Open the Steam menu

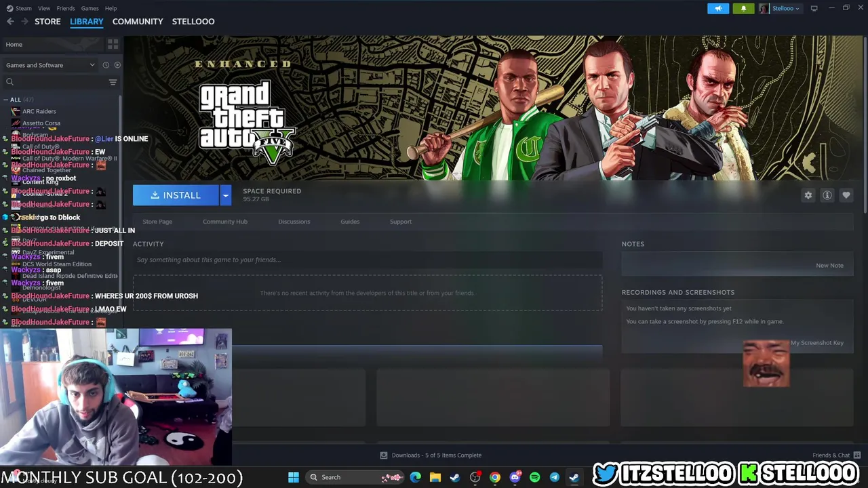click(x=19, y=8)
